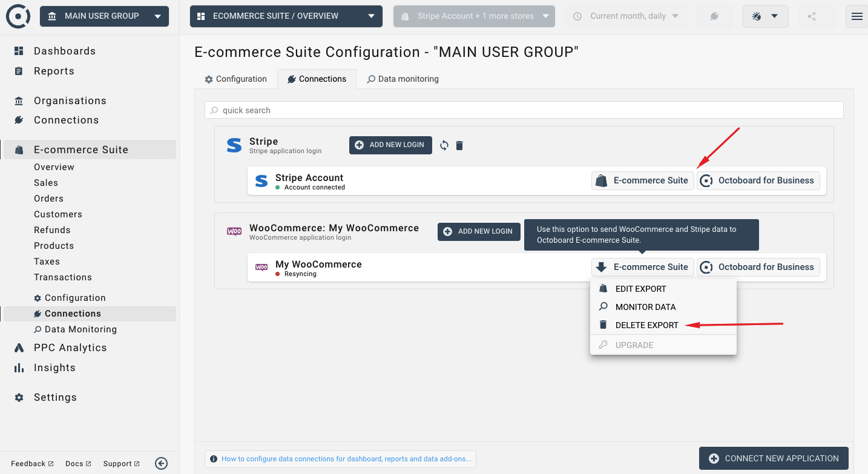Click ADD NEW LOGIN for WooCommerce
This screenshot has width=868, height=474.
click(479, 231)
